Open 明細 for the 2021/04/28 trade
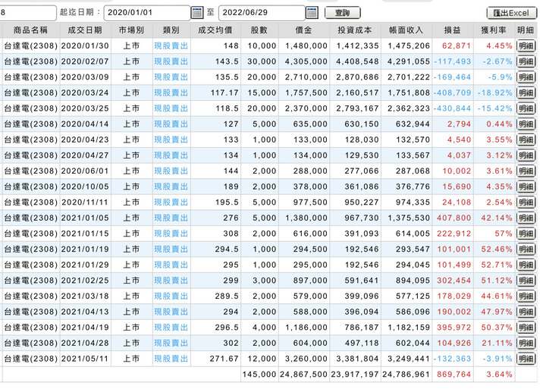The image size is (546, 392). pyautogui.click(x=526, y=343)
